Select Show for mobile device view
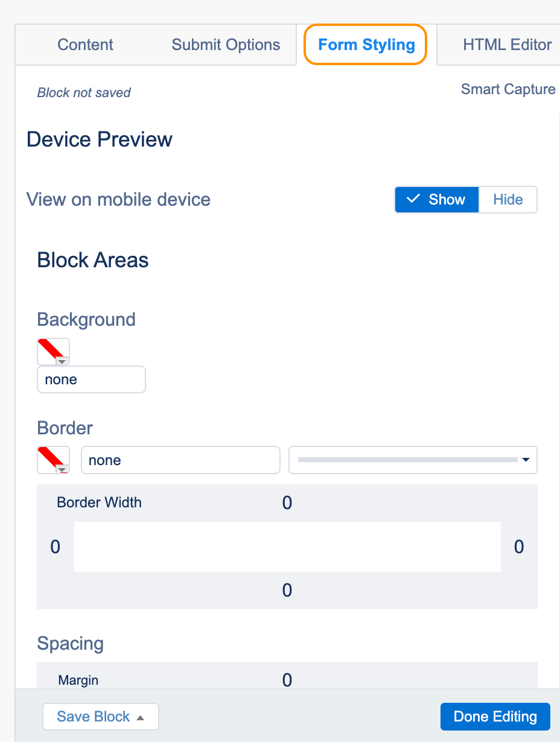 point(437,200)
